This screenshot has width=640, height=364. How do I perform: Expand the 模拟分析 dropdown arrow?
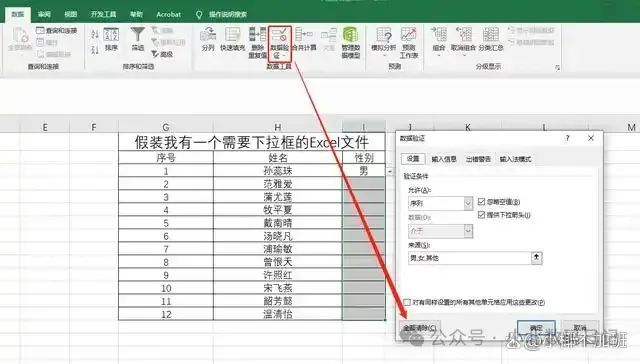pyautogui.click(x=384, y=55)
